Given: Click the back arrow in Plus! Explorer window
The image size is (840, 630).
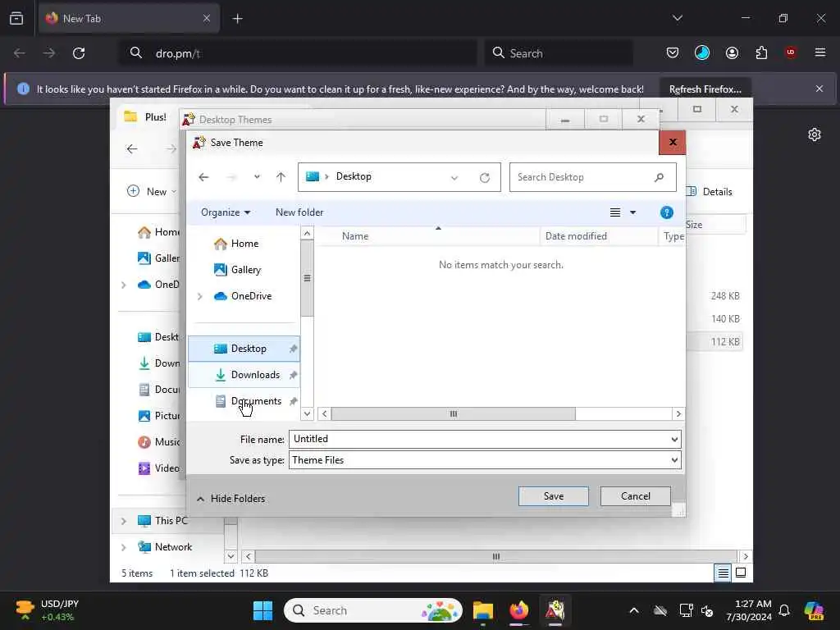Looking at the screenshot, I should coord(132,149).
